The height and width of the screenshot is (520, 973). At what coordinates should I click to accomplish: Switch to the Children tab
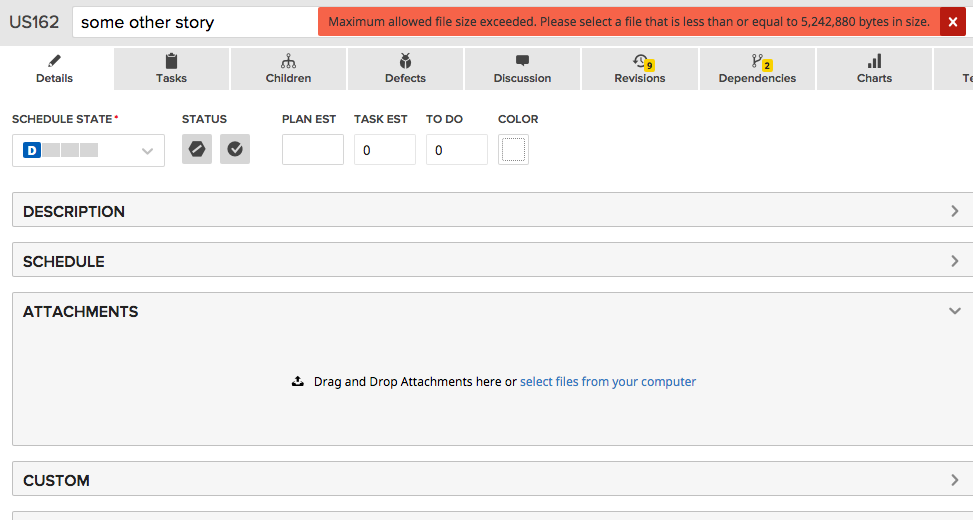288,69
